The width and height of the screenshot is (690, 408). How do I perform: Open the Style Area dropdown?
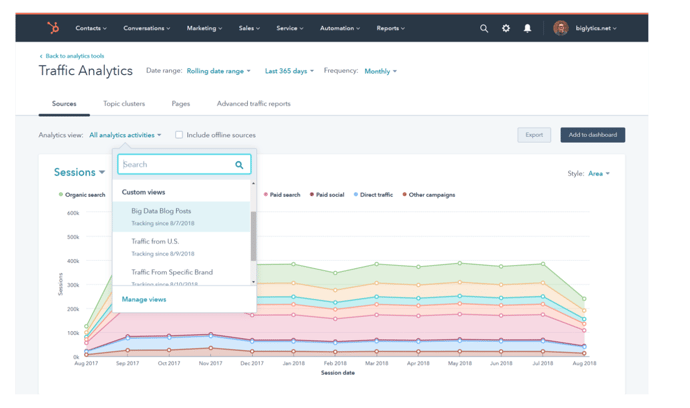(x=598, y=173)
